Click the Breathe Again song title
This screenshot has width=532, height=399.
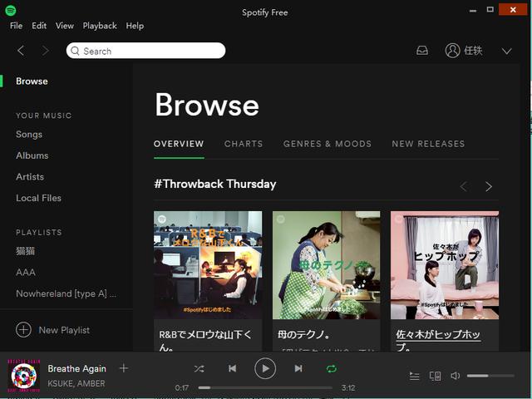click(x=77, y=368)
